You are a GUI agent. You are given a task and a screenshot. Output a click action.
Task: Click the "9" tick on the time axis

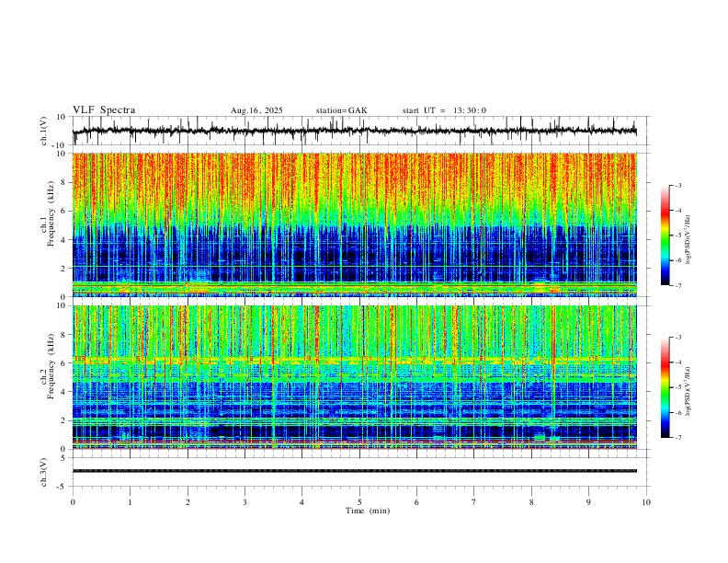click(x=588, y=502)
